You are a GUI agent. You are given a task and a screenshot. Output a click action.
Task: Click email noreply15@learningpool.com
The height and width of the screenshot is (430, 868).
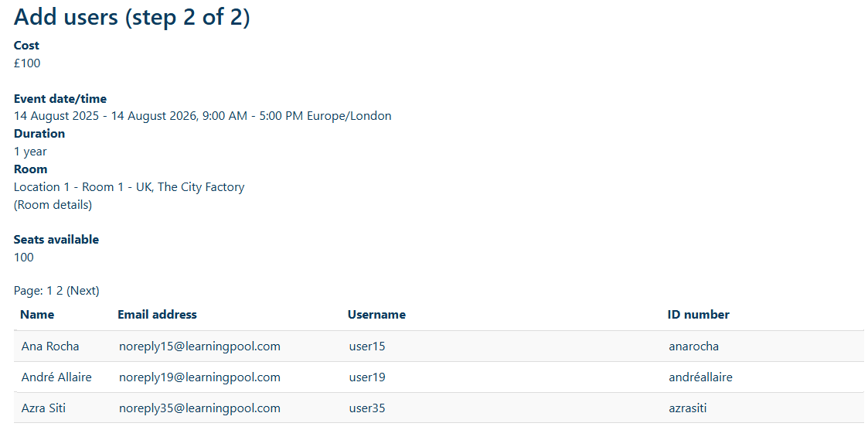[199, 346]
